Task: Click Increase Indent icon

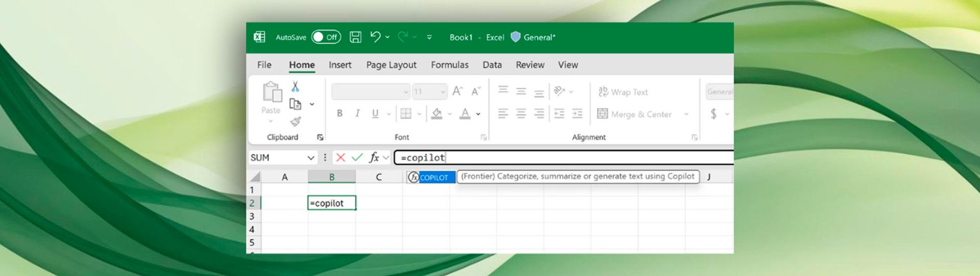Action: (577, 113)
